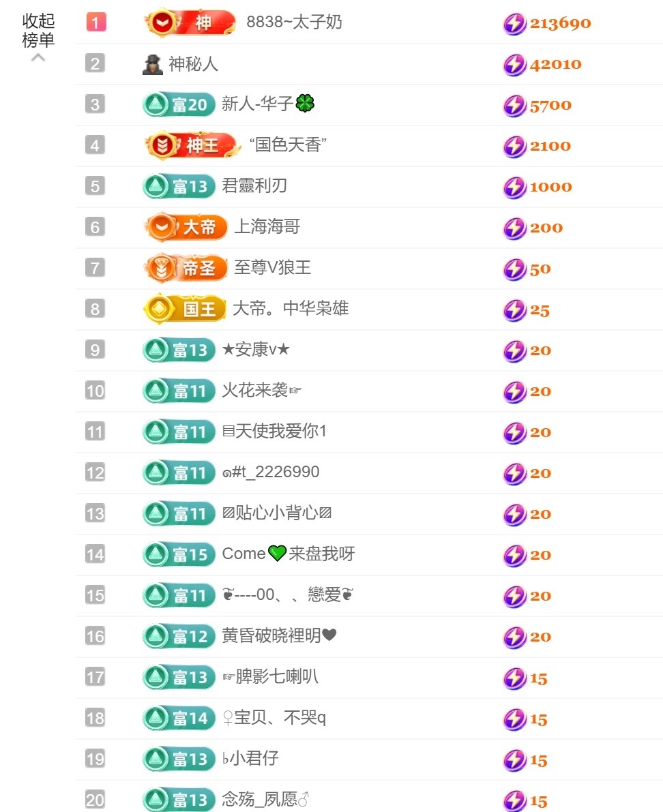Click the score 5700 value
The image size is (663, 812).
pyautogui.click(x=550, y=105)
